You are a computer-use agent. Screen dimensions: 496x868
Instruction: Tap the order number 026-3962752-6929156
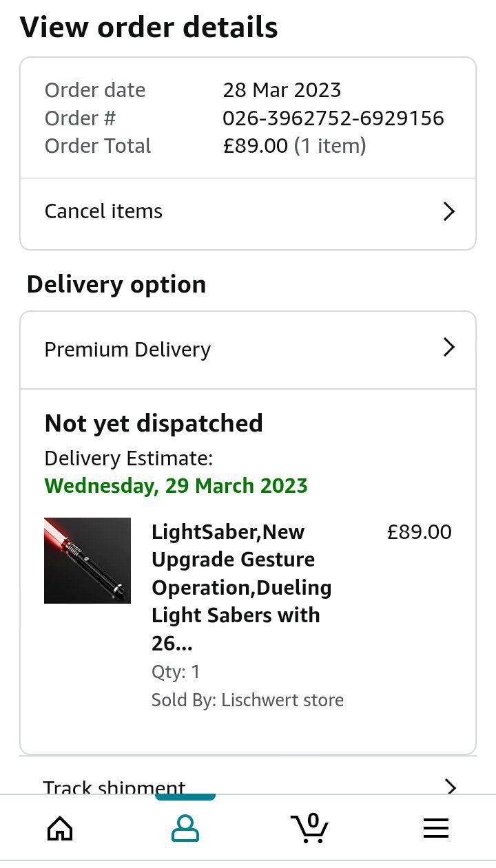333,118
